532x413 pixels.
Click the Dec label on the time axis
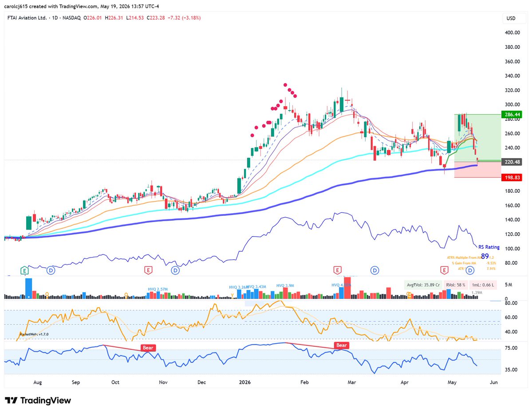pyautogui.click(x=201, y=382)
